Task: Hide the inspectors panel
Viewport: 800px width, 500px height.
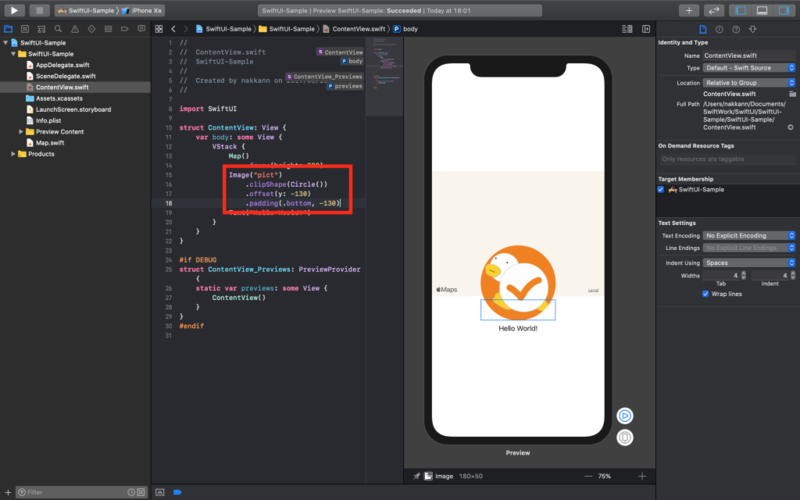Action: [783, 10]
